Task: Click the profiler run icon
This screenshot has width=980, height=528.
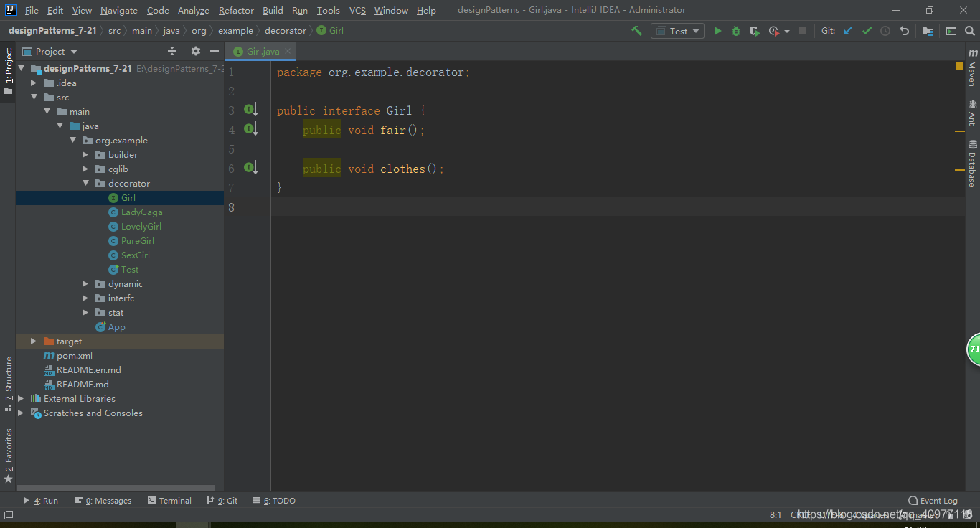Action: [x=774, y=31]
